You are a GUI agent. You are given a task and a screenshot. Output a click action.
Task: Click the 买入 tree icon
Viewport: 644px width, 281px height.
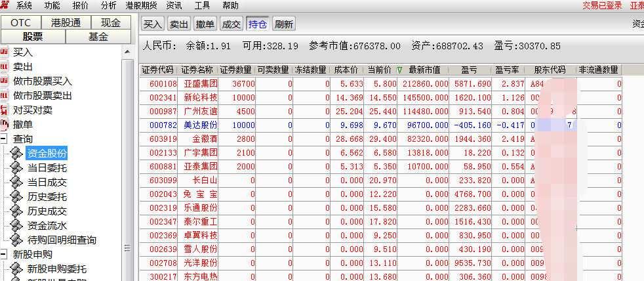[4, 53]
